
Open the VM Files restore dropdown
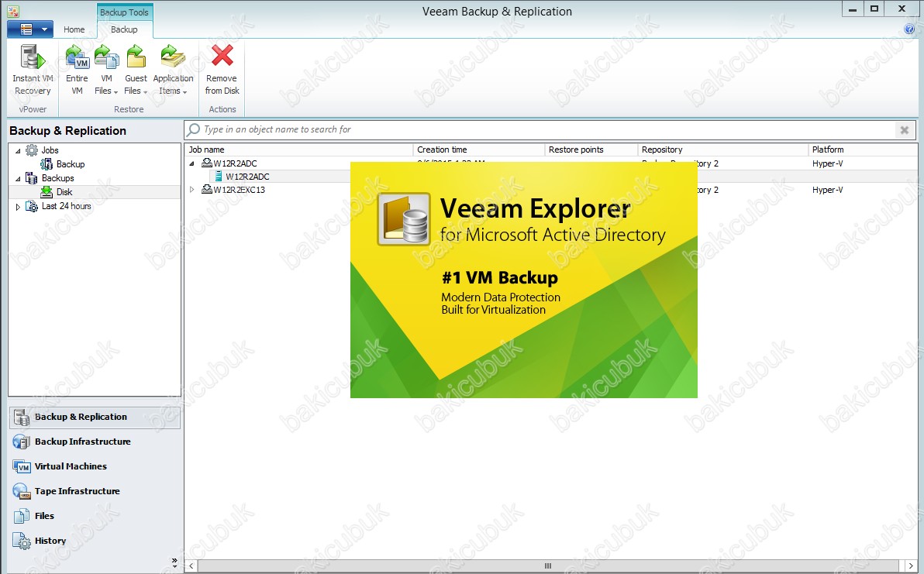click(107, 70)
